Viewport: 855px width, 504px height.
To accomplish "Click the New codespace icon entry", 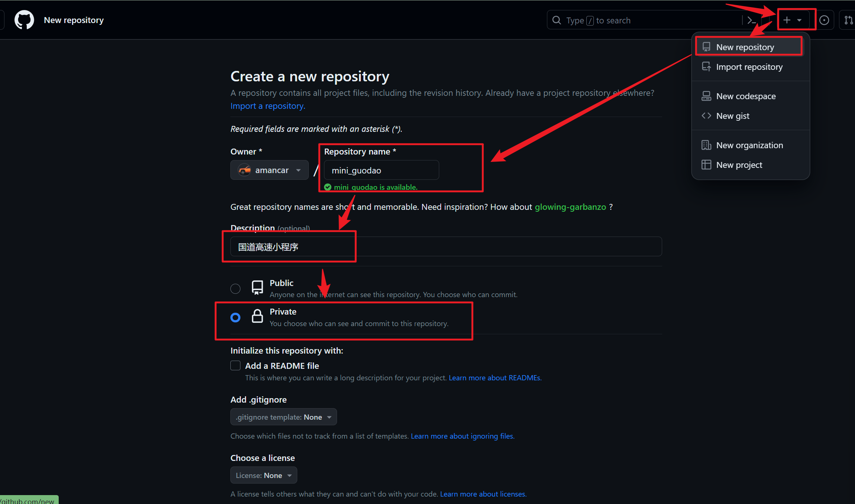I will [x=706, y=96].
